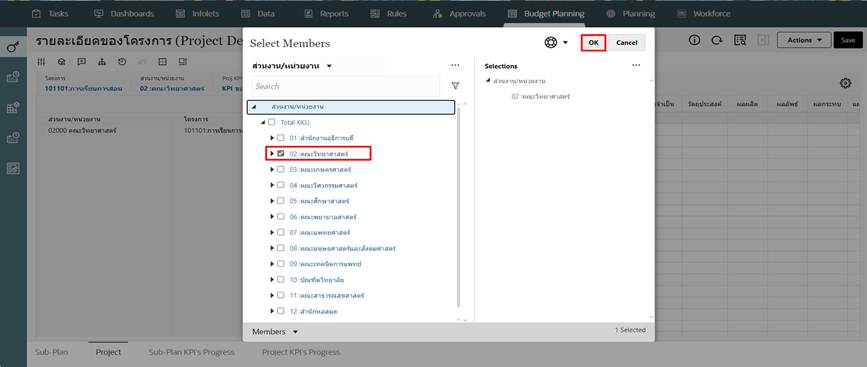This screenshot has height=367, width=867.
Task: Click the hierarchy tree icon in the form toolbar
Action: tap(102, 62)
